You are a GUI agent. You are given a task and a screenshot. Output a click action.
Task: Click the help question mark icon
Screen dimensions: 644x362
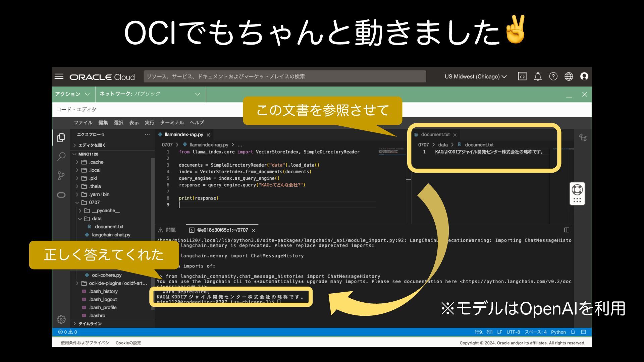point(553,76)
